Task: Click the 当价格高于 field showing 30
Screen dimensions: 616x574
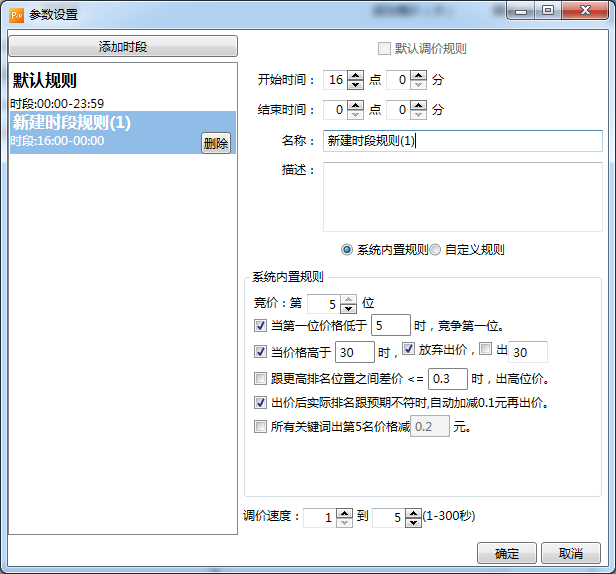Action: (x=355, y=352)
